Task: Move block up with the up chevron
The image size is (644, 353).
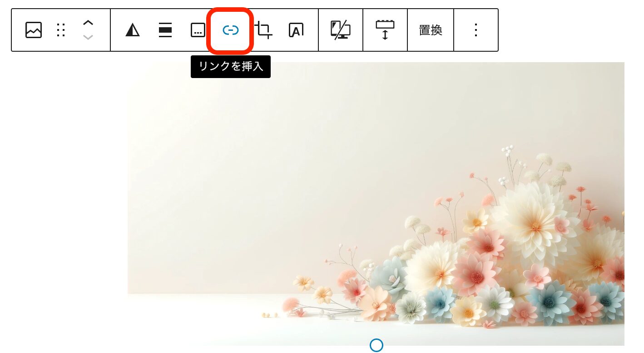Action: pyautogui.click(x=88, y=22)
